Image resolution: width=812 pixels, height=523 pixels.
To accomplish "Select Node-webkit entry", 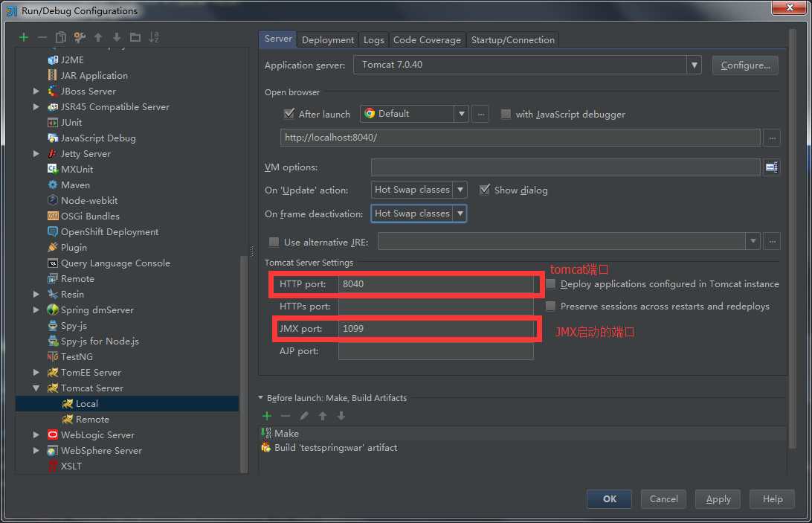I will (88, 201).
